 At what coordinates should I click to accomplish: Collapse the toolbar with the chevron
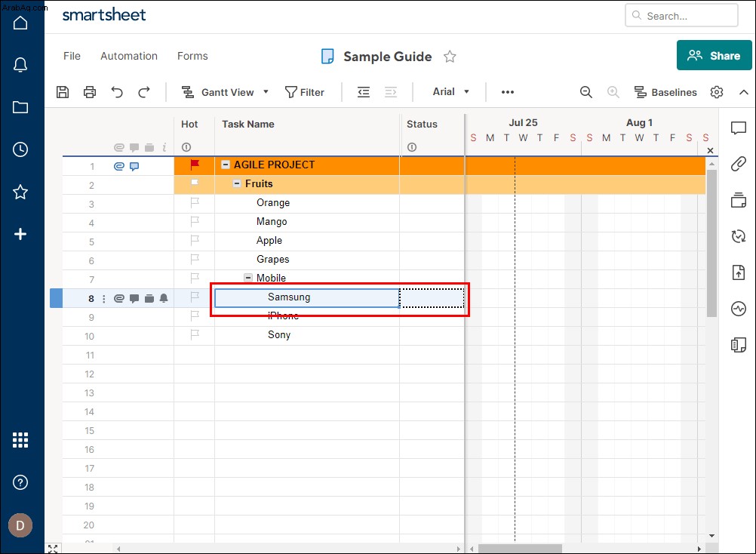coord(744,92)
